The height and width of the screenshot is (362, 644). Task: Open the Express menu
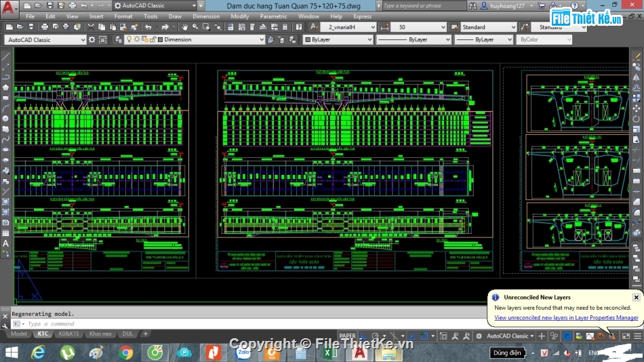[x=362, y=16]
